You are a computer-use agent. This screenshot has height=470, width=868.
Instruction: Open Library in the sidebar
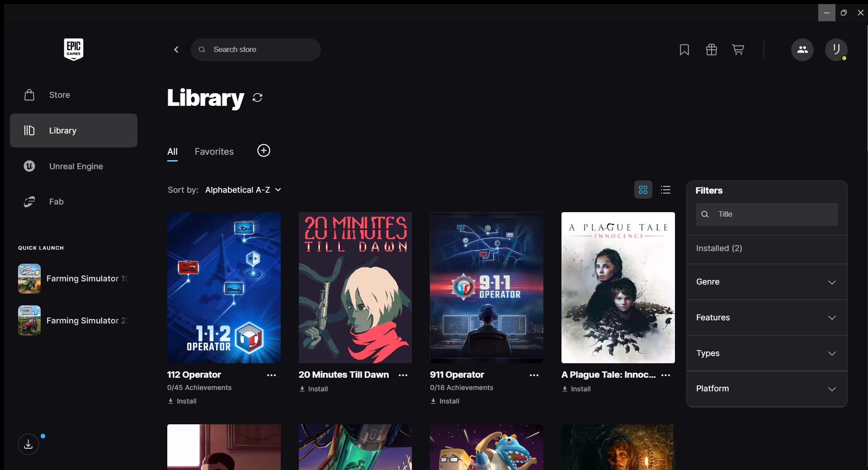click(x=74, y=130)
